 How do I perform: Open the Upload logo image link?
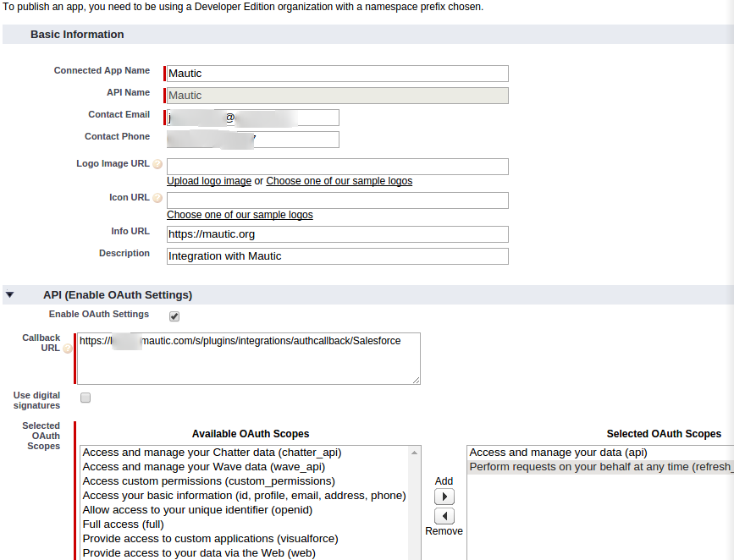(x=209, y=181)
